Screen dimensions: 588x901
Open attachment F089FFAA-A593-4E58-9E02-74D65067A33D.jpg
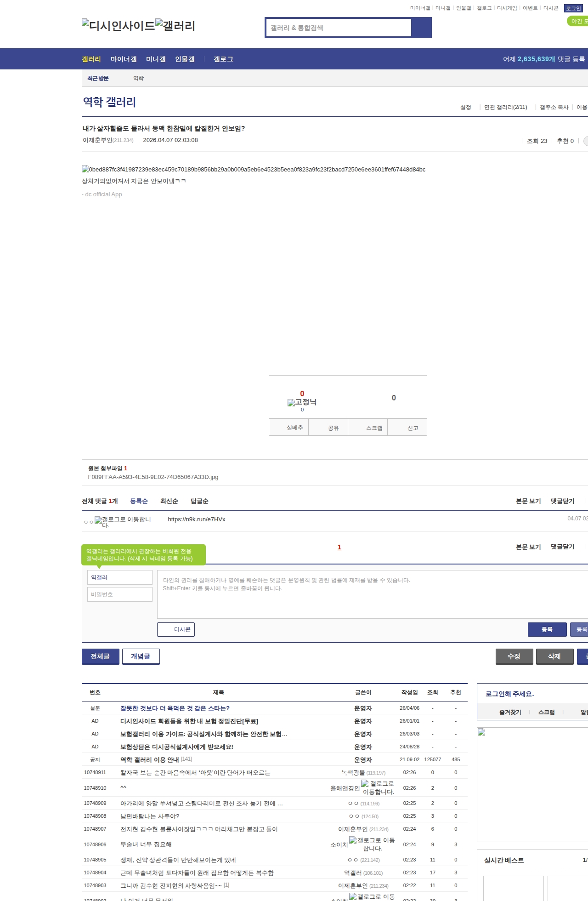(153, 477)
